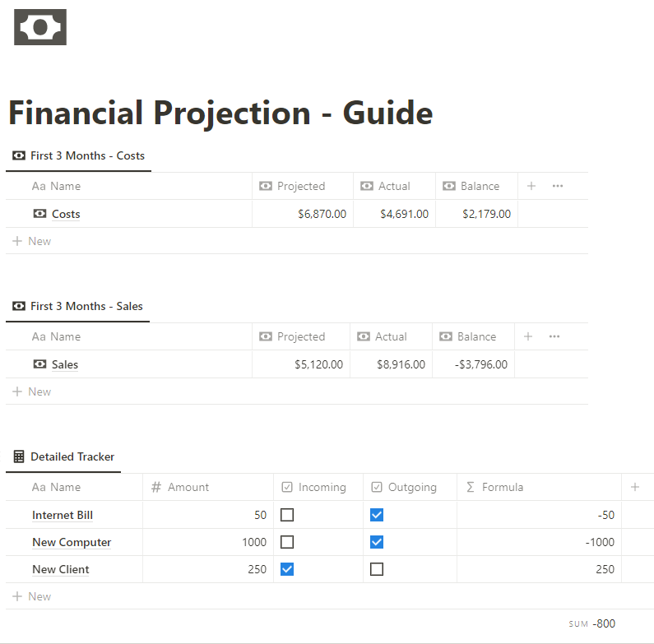Open the Formula column header menu
654x644 pixels.
[x=539, y=487]
